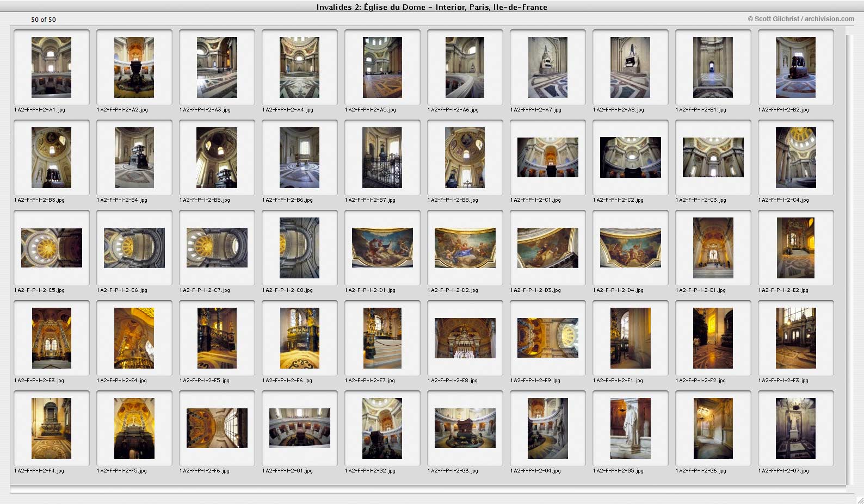Click thumbnail 1A2-F-P-I-2-F2.jpg
Viewport: 864px width, 504px height.
coord(713,338)
